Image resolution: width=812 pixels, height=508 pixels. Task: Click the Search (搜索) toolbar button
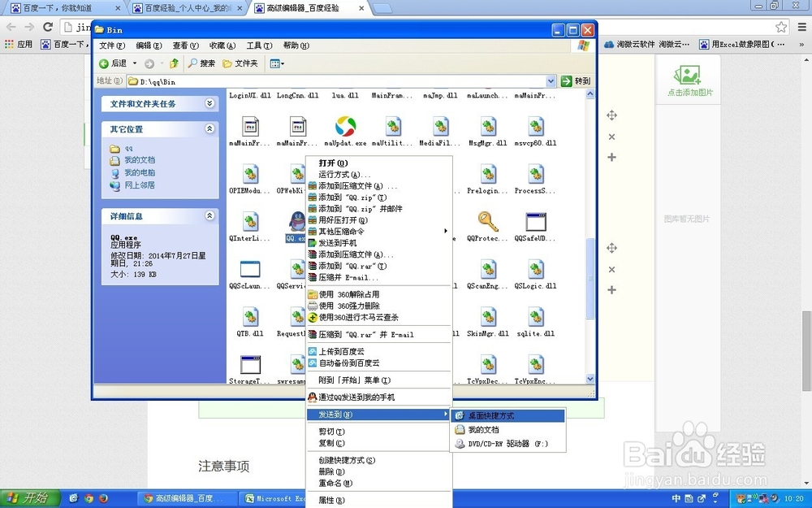pos(201,63)
